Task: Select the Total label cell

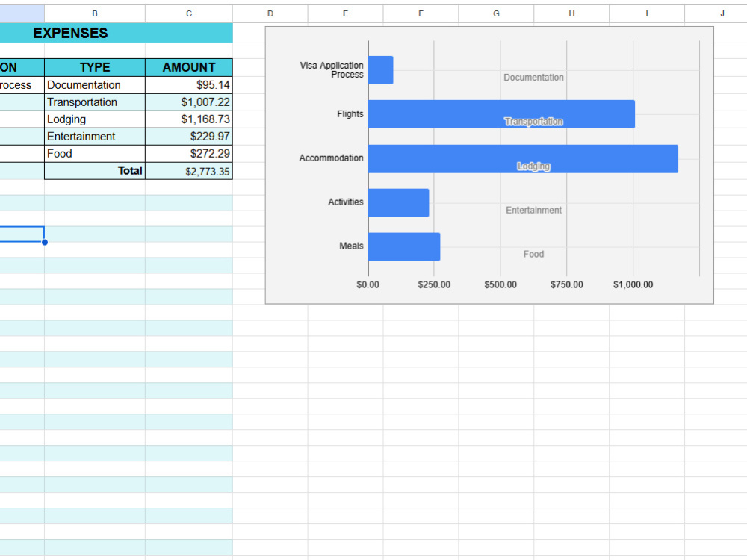Action: 95,171
